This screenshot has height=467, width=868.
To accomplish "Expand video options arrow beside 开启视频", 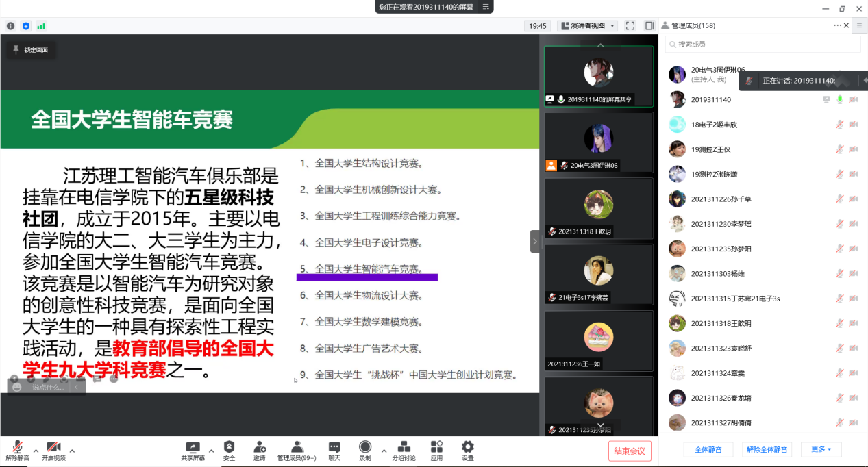I will (x=72, y=451).
